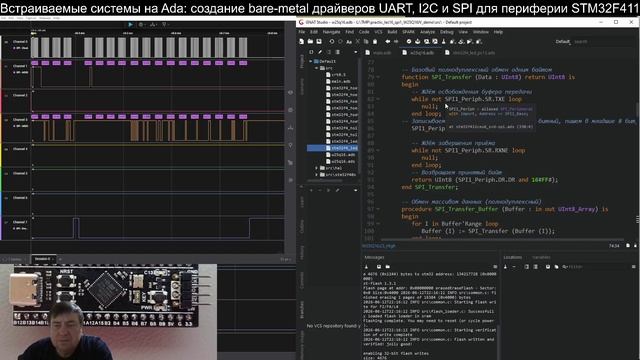Switch to the w25q16.adb editor tab
640x360 pixels.
coord(421,53)
